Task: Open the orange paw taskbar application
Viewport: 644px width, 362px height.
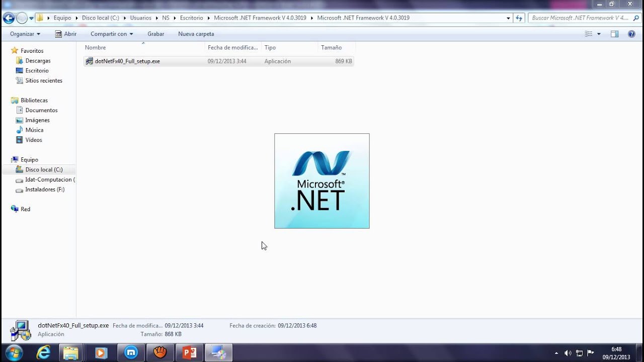Action: (160, 353)
